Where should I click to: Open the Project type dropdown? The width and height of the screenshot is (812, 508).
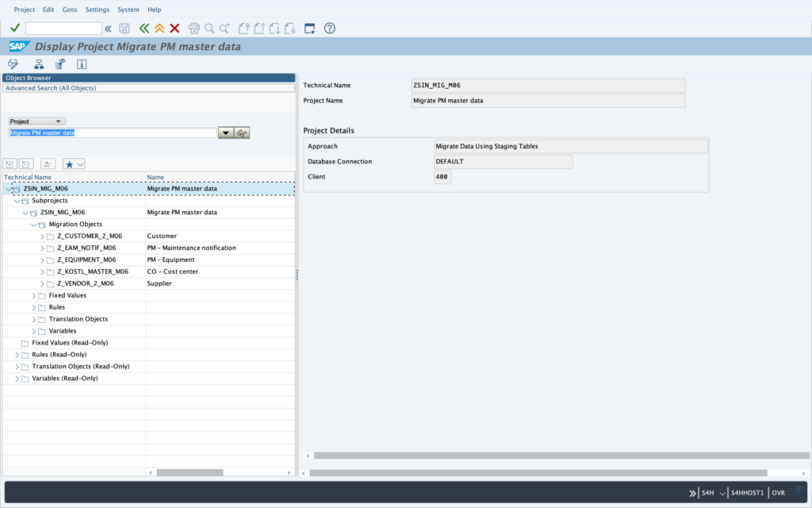[x=36, y=121]
